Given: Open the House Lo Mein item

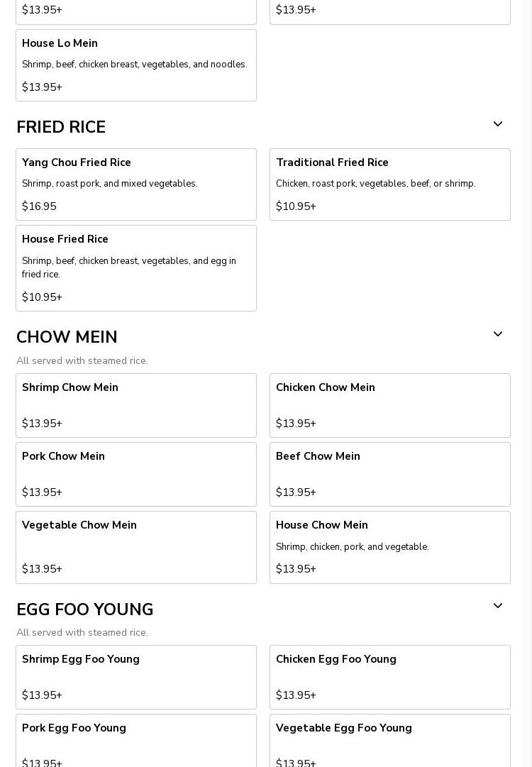Looking at the screenshot, I should click(x=136, y=65).
